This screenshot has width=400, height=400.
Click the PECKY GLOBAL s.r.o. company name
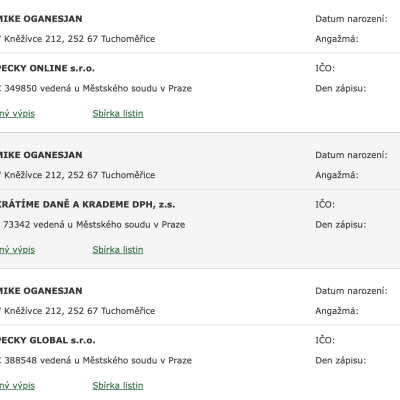(x=47, y=340)
